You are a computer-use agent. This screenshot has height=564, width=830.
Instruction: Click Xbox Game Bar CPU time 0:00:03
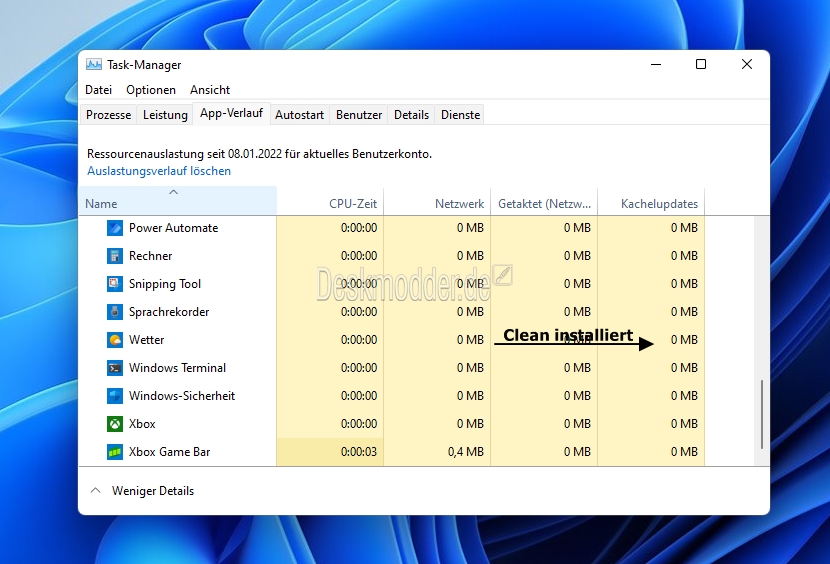click(359, 452)
